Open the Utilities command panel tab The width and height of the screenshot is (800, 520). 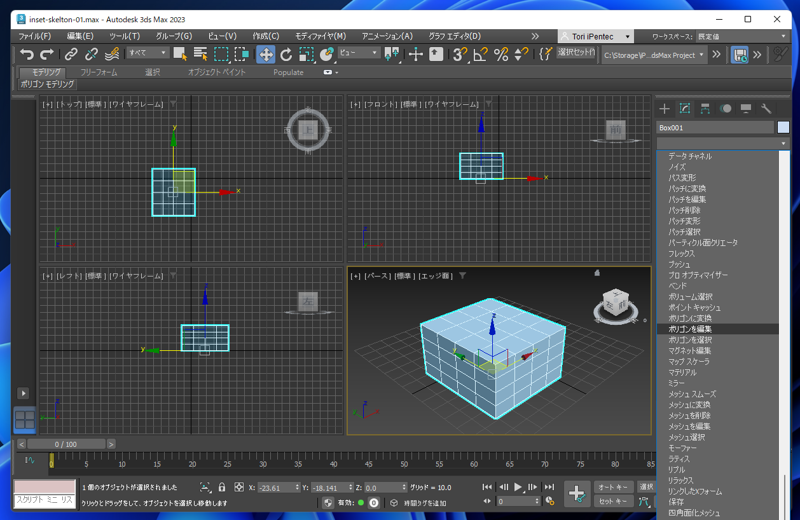coord(766,109)
